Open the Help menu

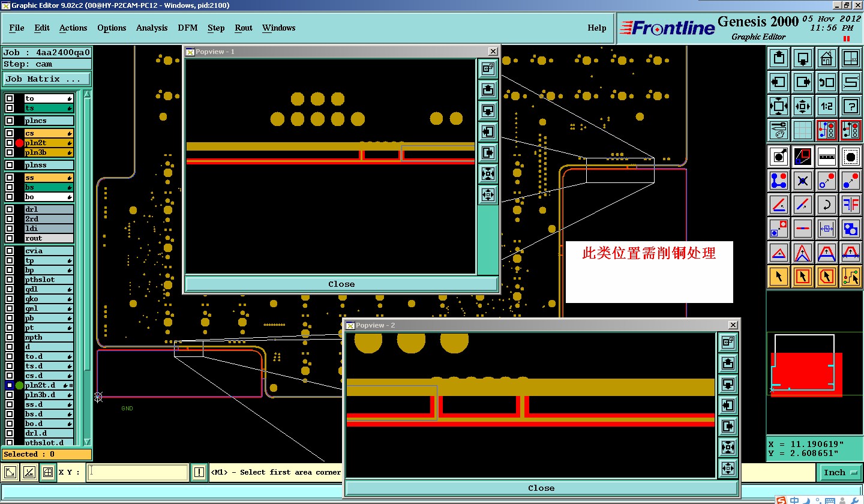tap(596, 28)
